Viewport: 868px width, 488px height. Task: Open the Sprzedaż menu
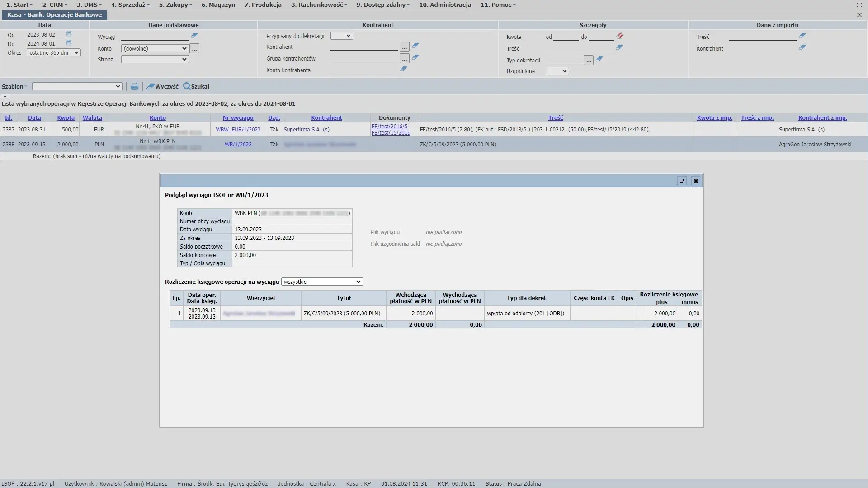(x=130, y=5)
